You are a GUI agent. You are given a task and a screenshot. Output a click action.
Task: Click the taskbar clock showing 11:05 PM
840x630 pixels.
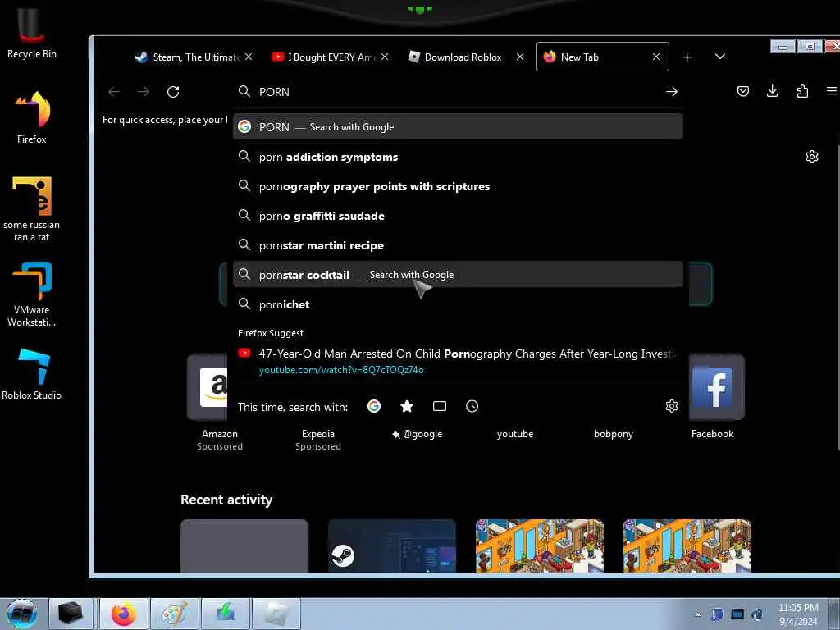pos(798,614)
